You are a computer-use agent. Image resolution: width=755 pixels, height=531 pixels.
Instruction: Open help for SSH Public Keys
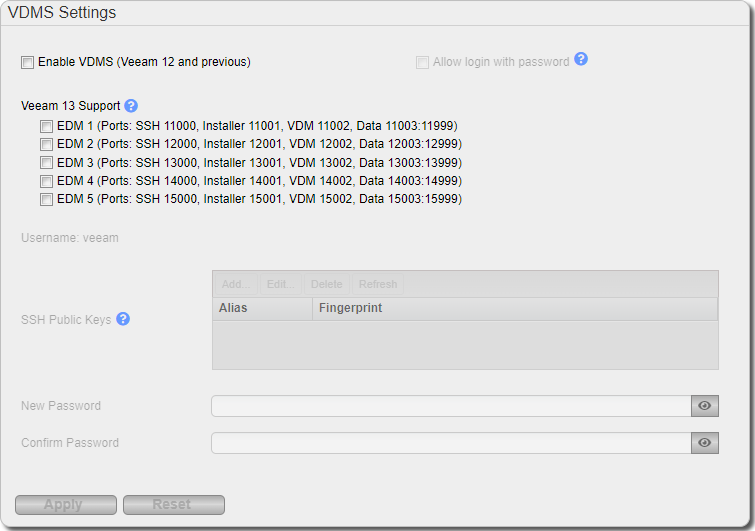(x=123, y=320)
